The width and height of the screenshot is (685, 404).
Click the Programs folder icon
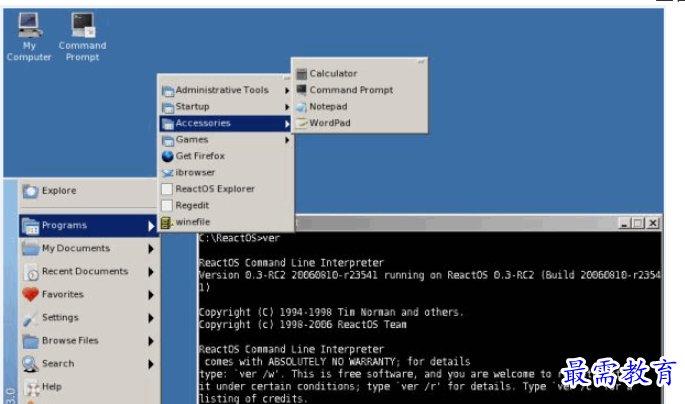31,226
